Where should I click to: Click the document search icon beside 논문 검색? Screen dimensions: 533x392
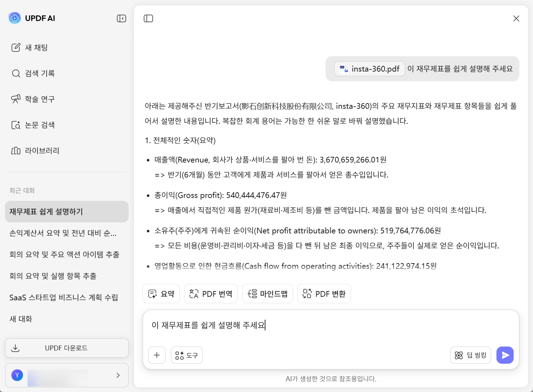point(16,125)
